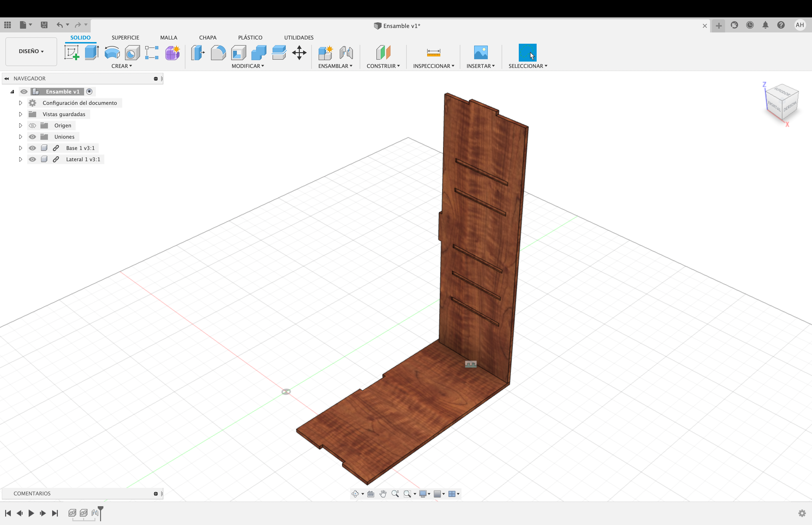Open the CREAR dropdown menu

click(x=122, y=66)
